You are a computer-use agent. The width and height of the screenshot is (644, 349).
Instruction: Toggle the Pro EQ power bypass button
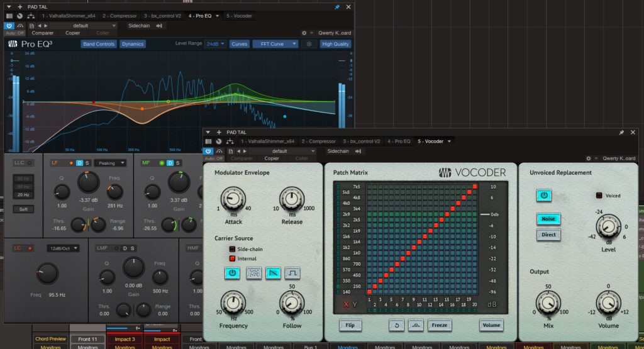[x=9, y=25]
